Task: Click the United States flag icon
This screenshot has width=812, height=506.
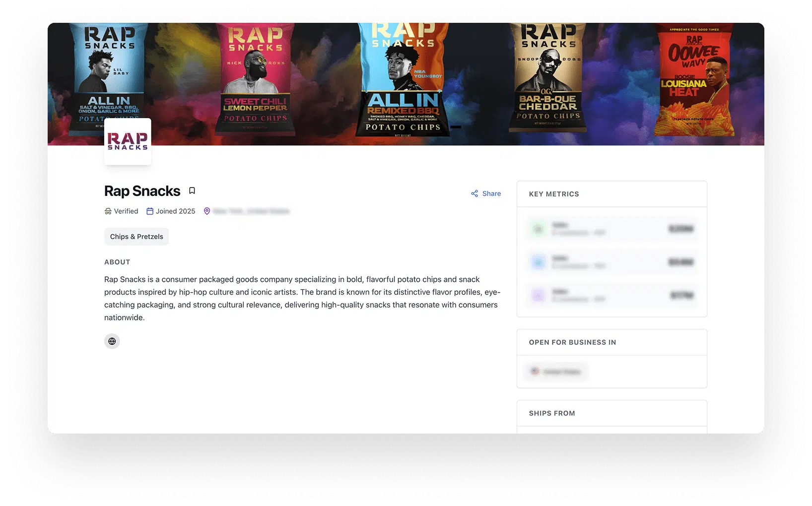Action: tap(535, 371)
